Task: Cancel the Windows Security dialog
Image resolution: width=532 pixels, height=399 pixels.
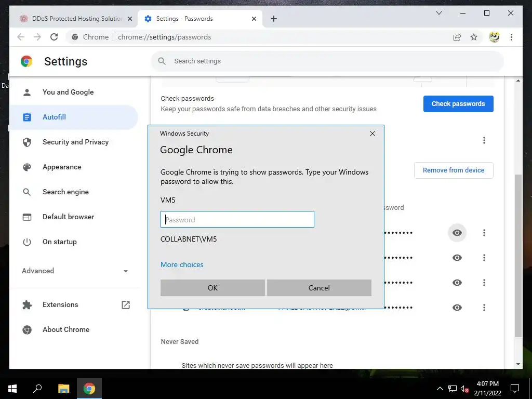Action: tap(319, 288)
